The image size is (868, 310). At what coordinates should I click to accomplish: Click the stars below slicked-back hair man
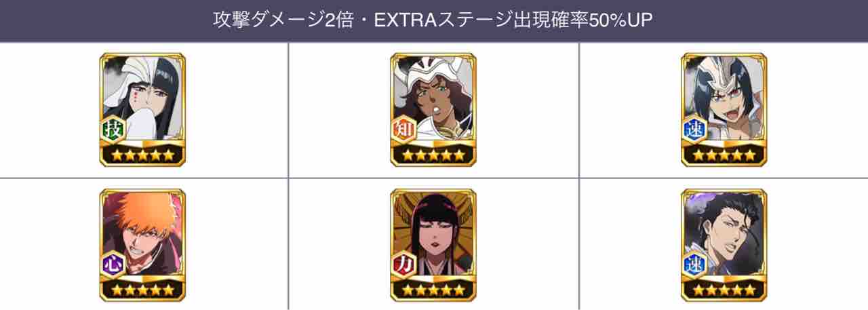tap(724, 291)
